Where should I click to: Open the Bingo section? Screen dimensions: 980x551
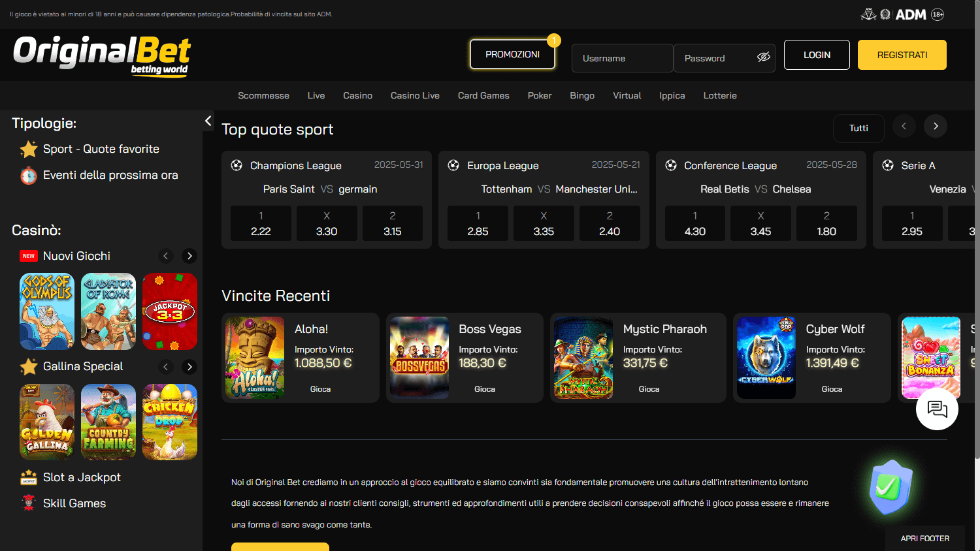point(582,95)
